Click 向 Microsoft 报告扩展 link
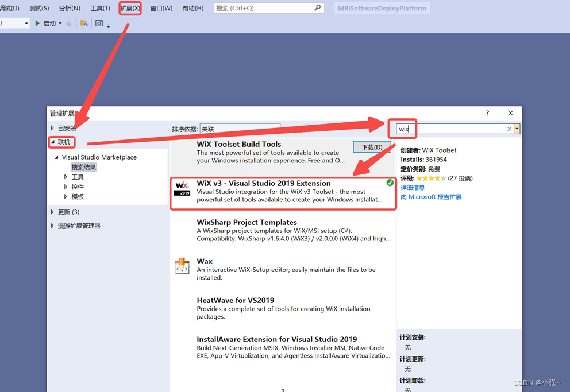The height and width of the screenshot is (392, 570). click(431, 197)
